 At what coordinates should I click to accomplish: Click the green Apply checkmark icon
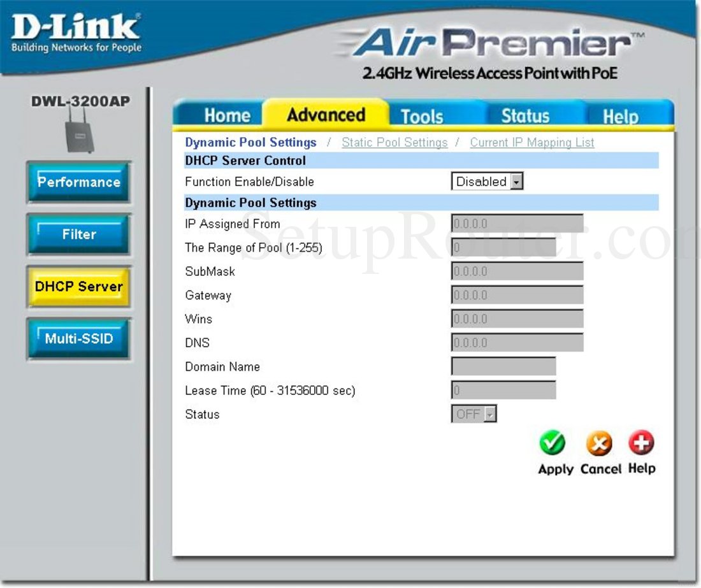click(x=552, y=442)
